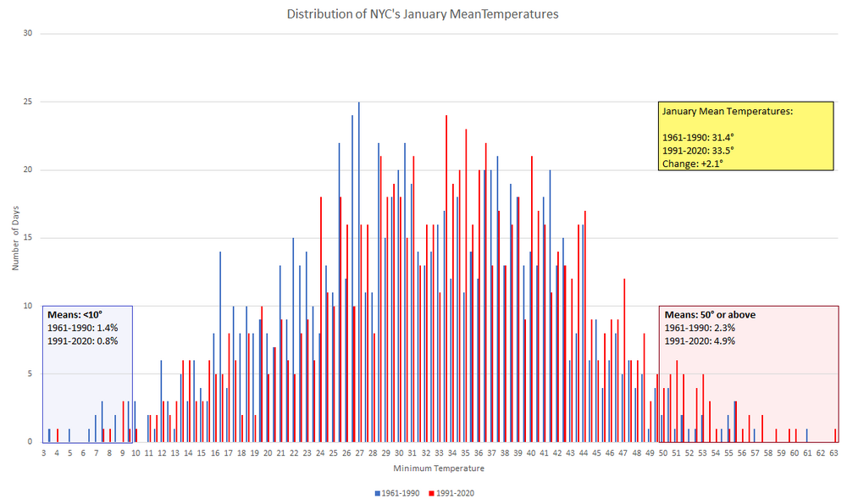Click the '36' tick label on the temperature axis
Image resolution: width=847 pixels, height=504 pixels.
click(x=479, y=453)
